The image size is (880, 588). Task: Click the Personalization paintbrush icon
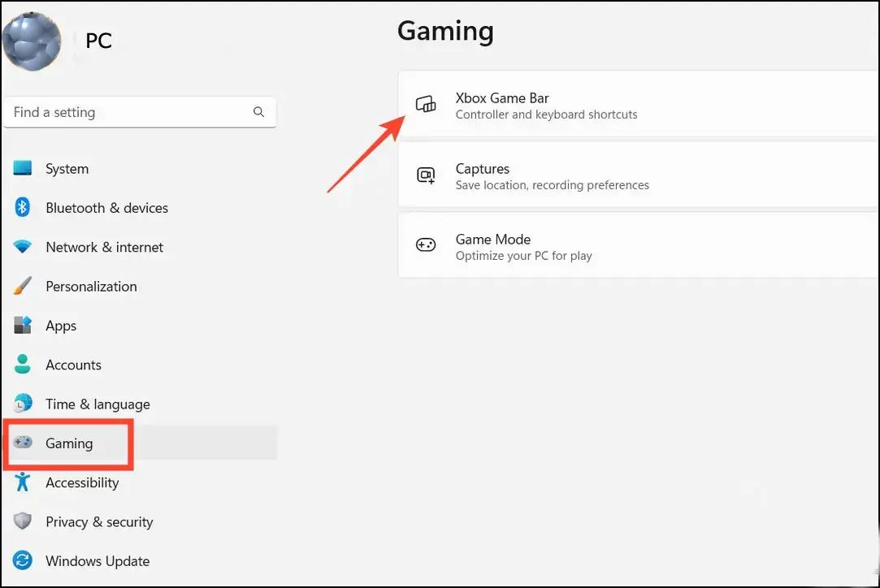pyautogui.click(x=23, y=286)
